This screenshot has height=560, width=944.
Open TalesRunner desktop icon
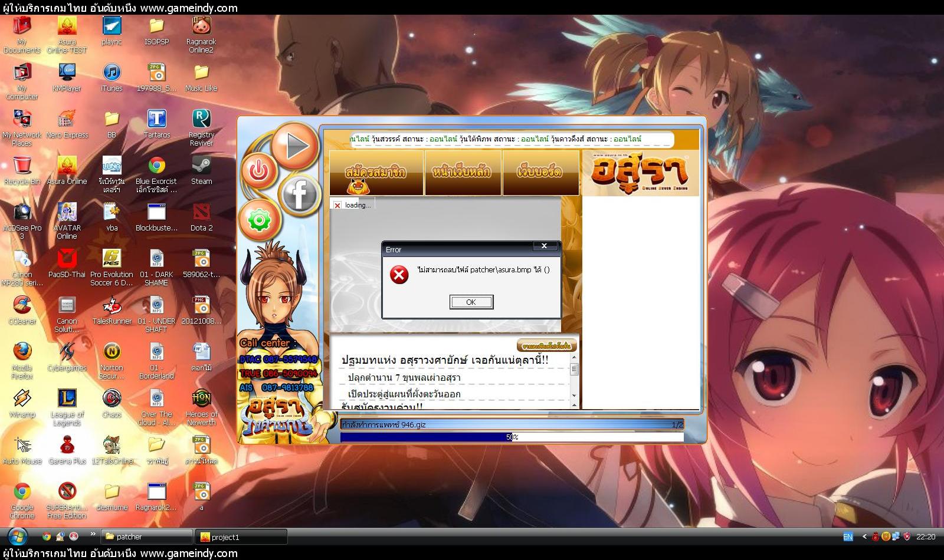click(112, 311)
